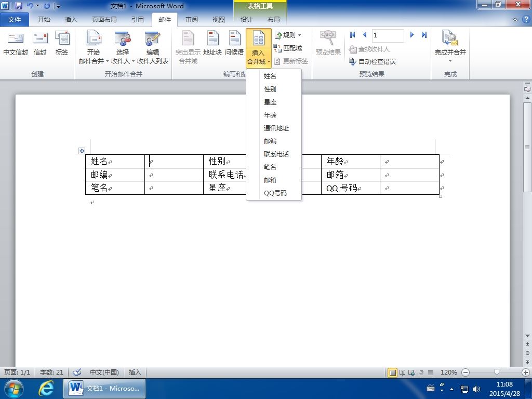
Task: Collapse the 合并域 dropdown arrow
Action: click(x=269, y=62)
